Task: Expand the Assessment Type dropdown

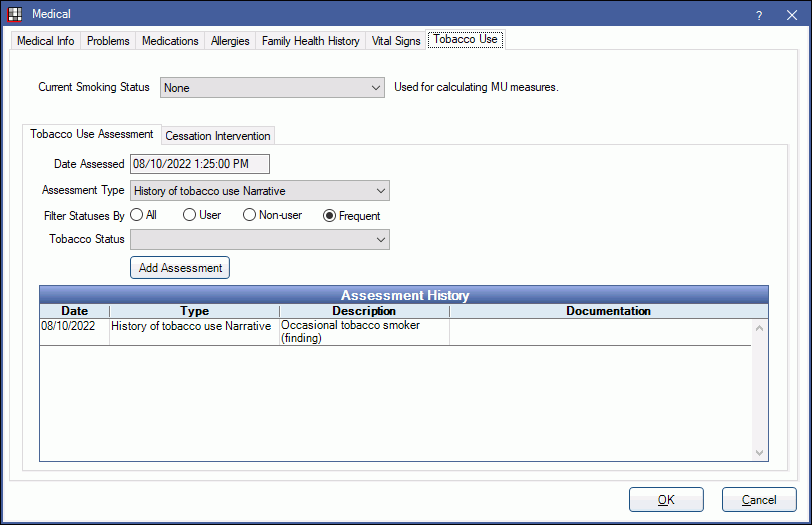Action: (259, 191)
